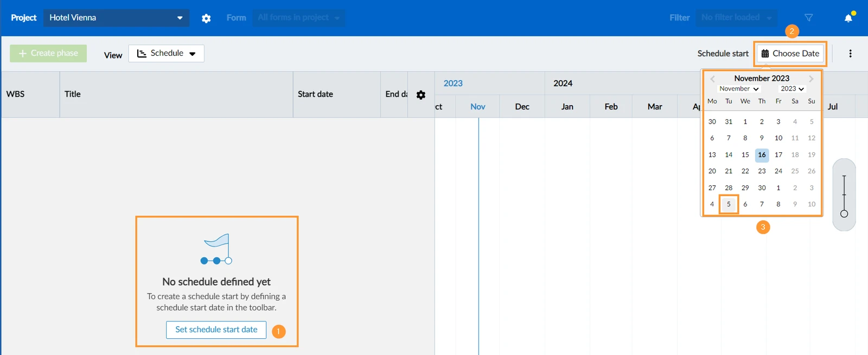
Task: Open the column settings gear beside End date
Action: pyautogui.click(x=421, y=95)
